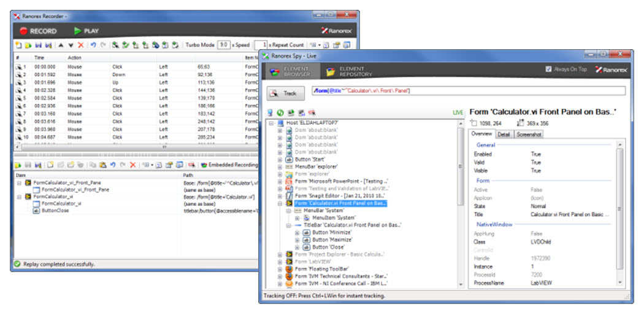Image resolution: width=644 pixels, height=312 pixels.
Task: Collapse FormCalculator_vi_Front_Pane repository item
Action: click(18, 183)
